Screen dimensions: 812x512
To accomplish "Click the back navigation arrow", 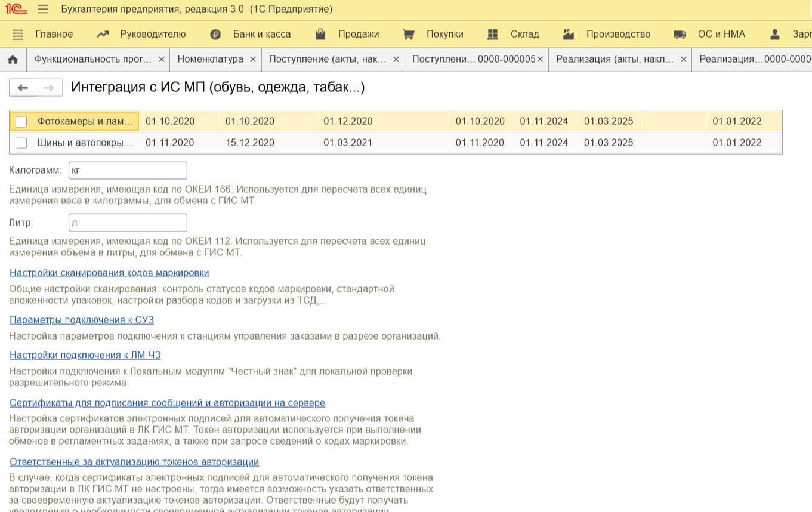I will (23, 88).
